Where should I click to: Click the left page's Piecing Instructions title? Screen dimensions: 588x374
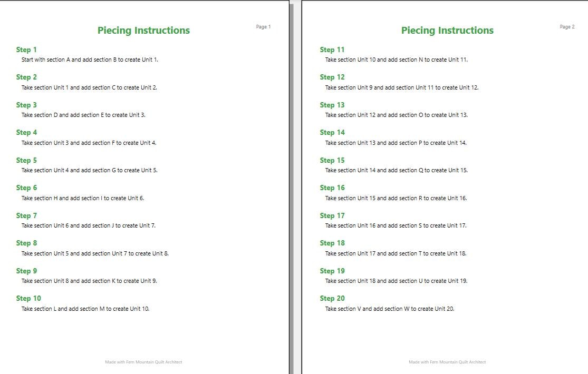tap(143, 31)
